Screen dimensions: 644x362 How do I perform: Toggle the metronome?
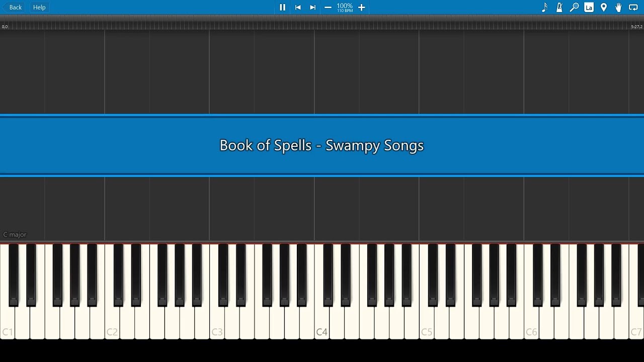pos(559,7)
